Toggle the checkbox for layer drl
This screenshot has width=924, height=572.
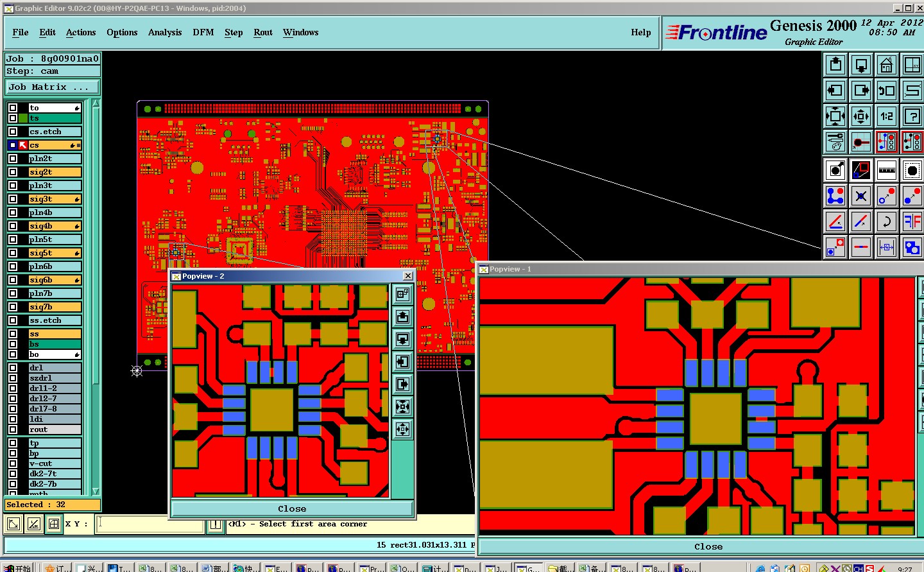(13, 368)
